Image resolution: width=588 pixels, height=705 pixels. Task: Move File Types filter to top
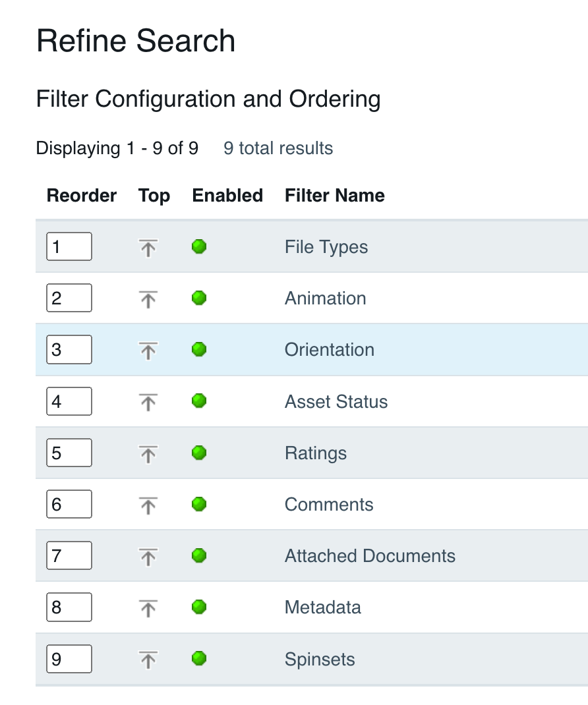148,246
